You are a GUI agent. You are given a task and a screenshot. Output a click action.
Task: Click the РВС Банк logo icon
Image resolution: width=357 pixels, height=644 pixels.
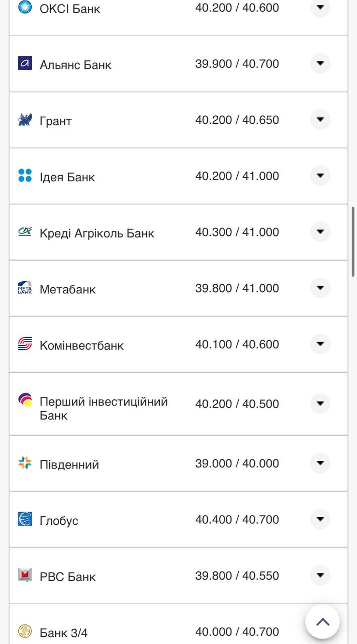pos(25,575)
